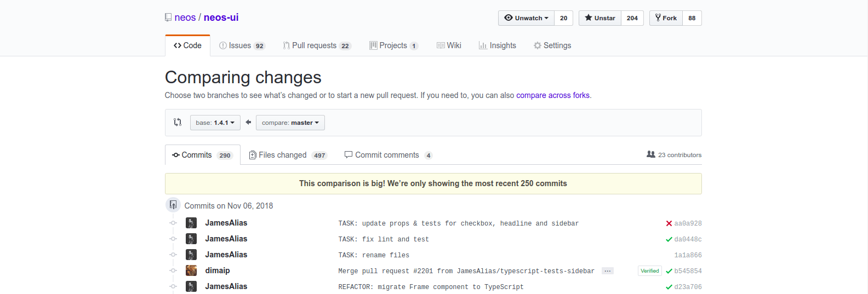Click the compare branches swap icon
The width and height of the screenshot is (868, 294).
coord(178,123)
